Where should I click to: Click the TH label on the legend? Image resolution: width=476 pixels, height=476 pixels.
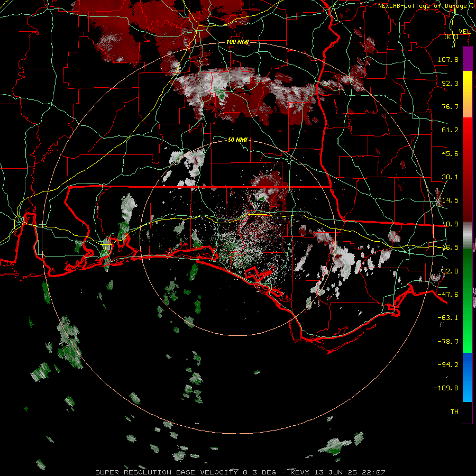tap(454, 411)
